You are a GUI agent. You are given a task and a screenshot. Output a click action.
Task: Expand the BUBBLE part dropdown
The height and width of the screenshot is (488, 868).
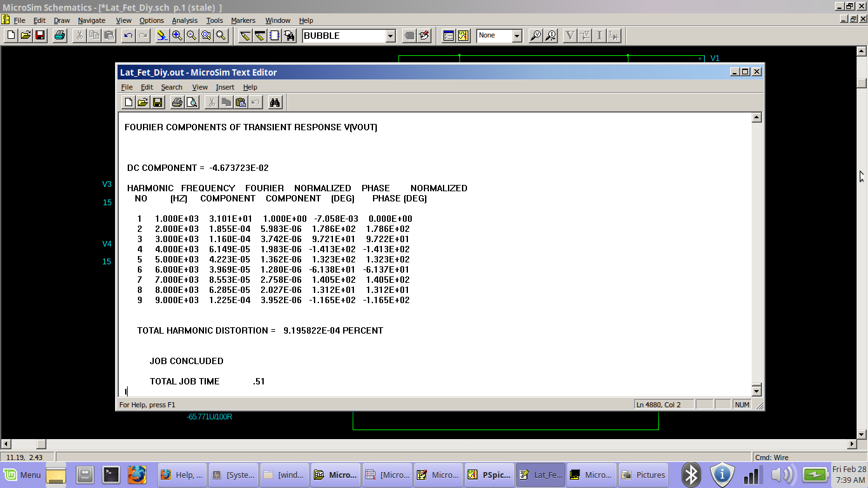(x=391, y=36)
